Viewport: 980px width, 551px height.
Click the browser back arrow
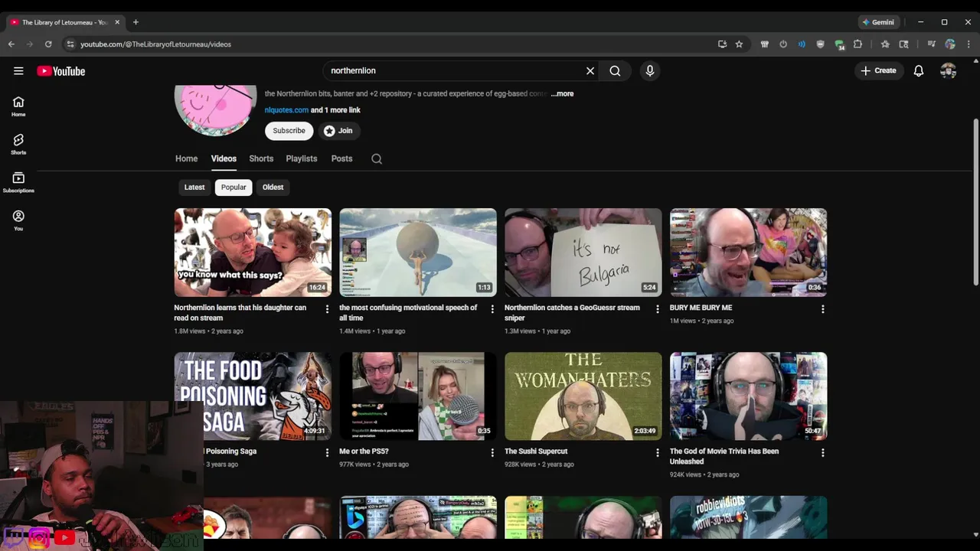[11, 44]
